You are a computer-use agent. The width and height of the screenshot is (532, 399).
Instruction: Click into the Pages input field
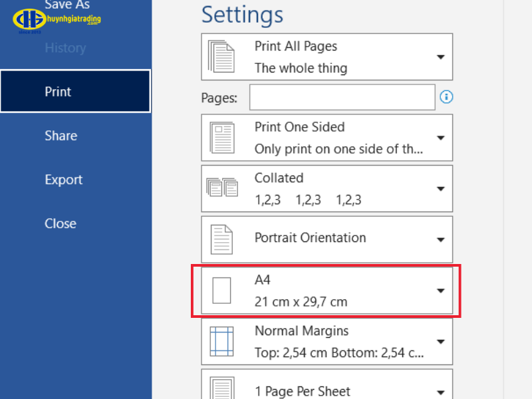tap(342, 97)
